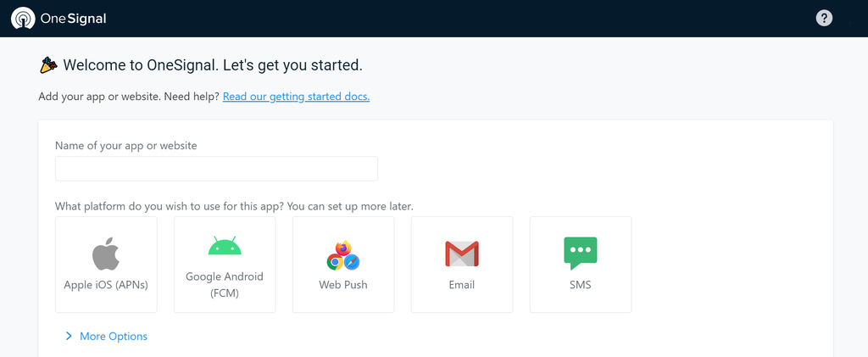Select the Email platform label
This screenshot has width=868, height=357.
[x=462, y=285]
